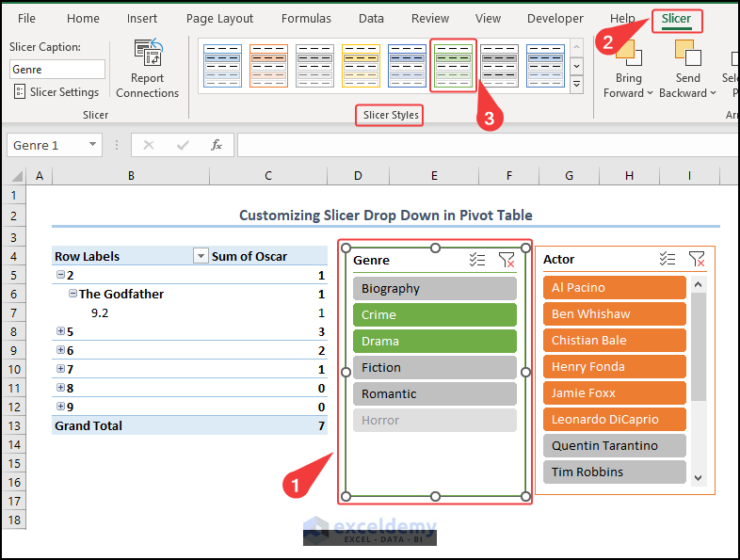Screen dimensions: 740x560
Task: Select Ben Whishaw in Actor slicer
Action: (615, 313)
